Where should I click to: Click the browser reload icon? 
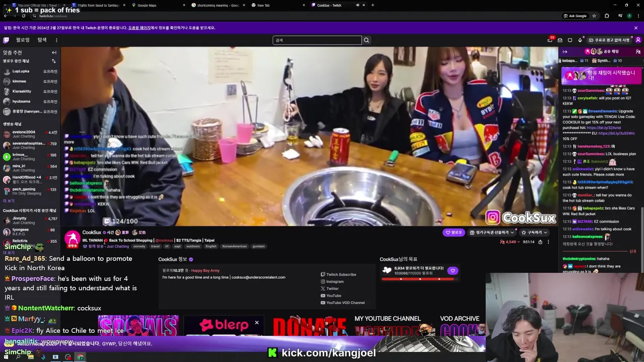click(23, 16)
